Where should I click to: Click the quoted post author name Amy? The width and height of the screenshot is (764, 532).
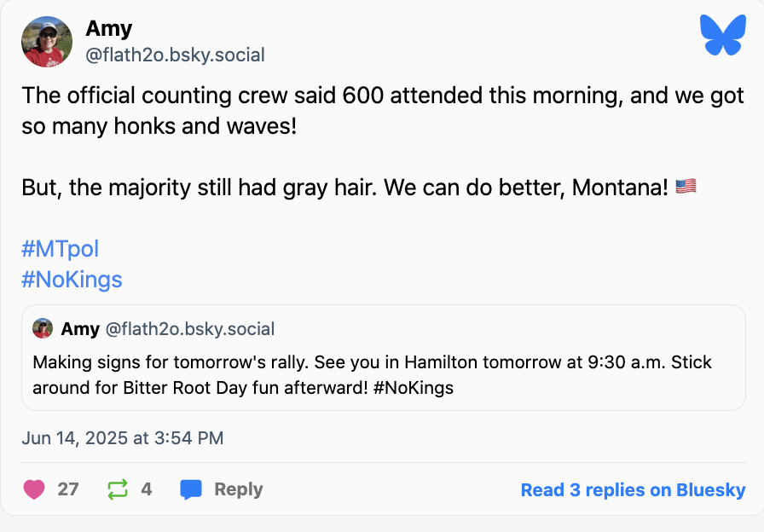tap(80, 328)
